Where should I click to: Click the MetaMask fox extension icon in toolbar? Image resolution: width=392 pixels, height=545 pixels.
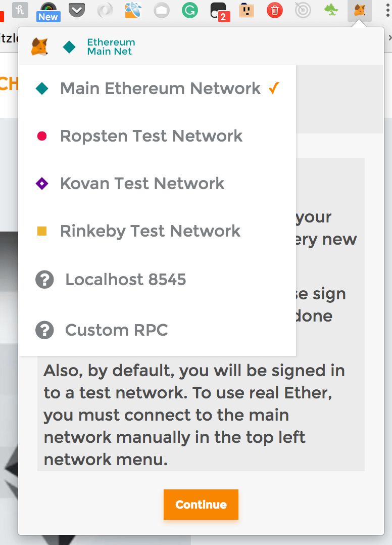click(359, 11)
